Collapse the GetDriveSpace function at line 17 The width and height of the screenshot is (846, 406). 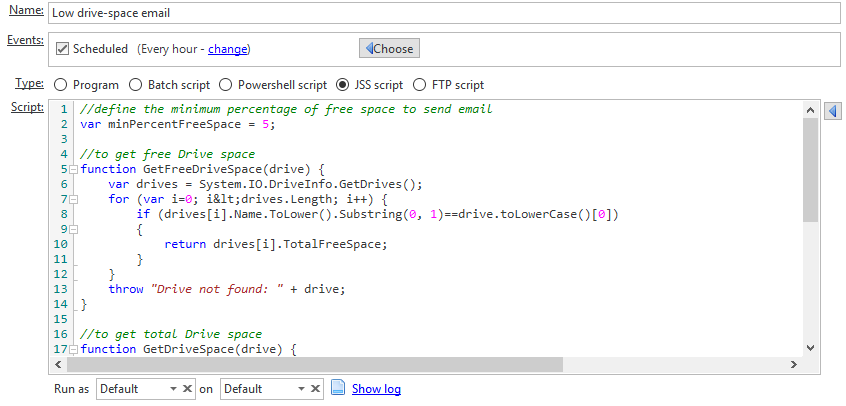click(74, 349)
